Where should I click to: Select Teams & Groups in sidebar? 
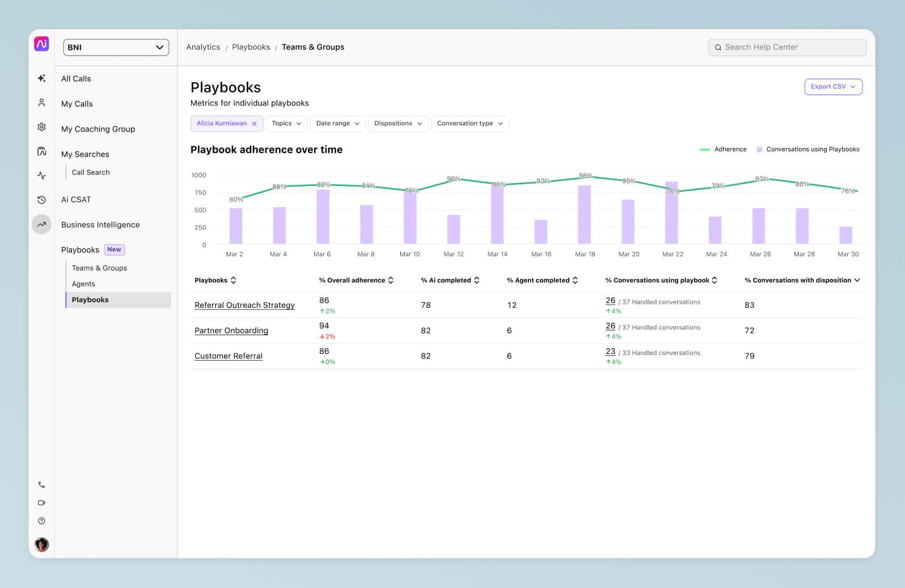(x=99, y=268)
